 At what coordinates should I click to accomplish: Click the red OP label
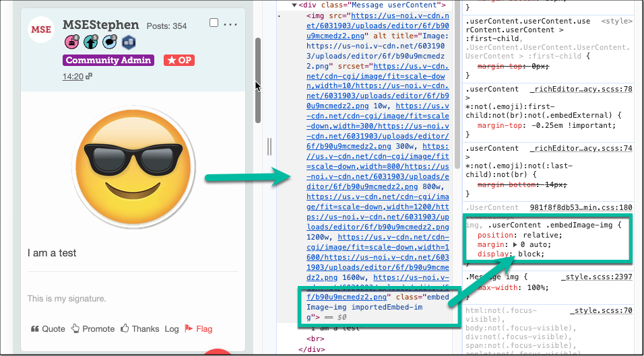click(x=179, y=61)
